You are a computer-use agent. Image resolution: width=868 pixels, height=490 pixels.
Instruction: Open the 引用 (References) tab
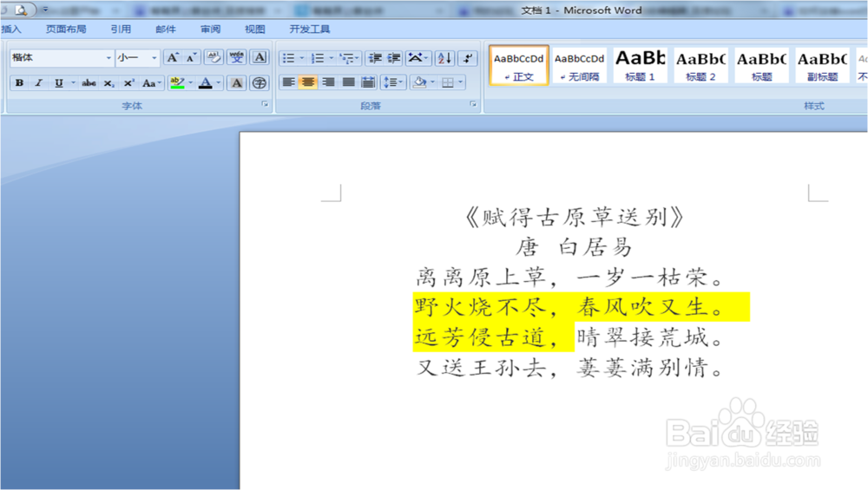click(x=121, y=29)
